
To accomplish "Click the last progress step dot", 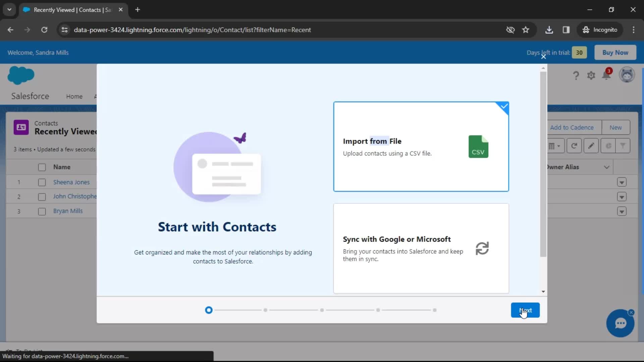I will click(x=434, y=310).
